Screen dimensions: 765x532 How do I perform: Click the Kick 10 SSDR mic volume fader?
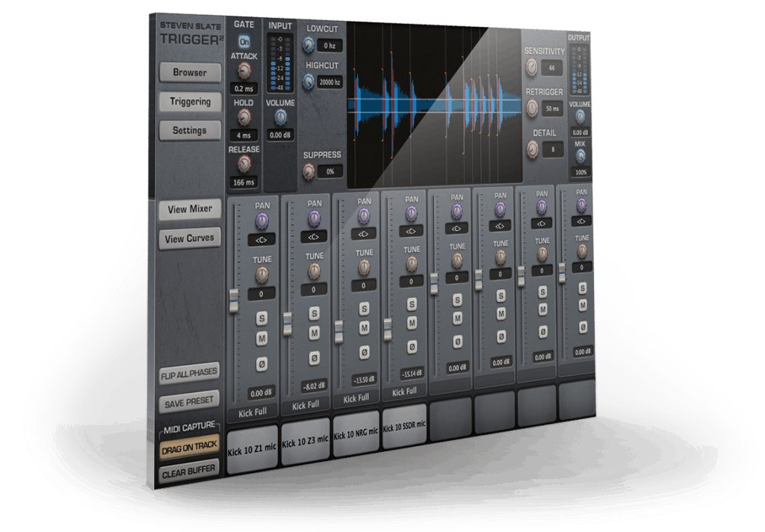(x=388, y=329)
